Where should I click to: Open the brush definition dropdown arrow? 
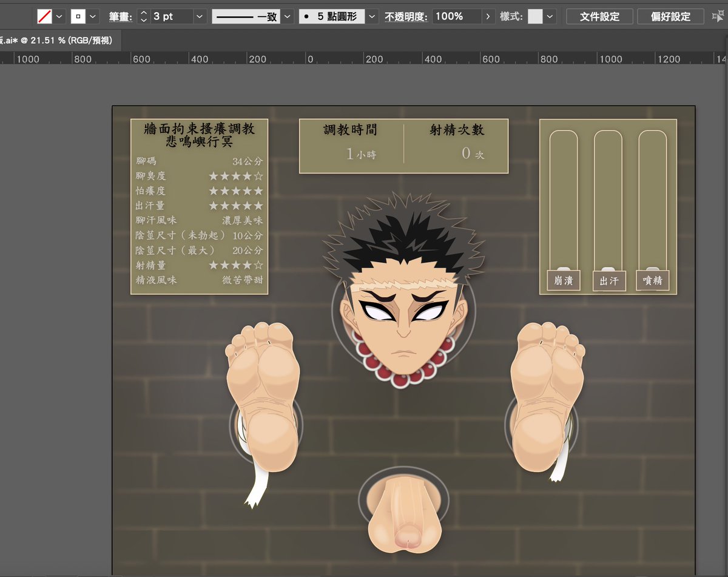[x=372, y=16]
